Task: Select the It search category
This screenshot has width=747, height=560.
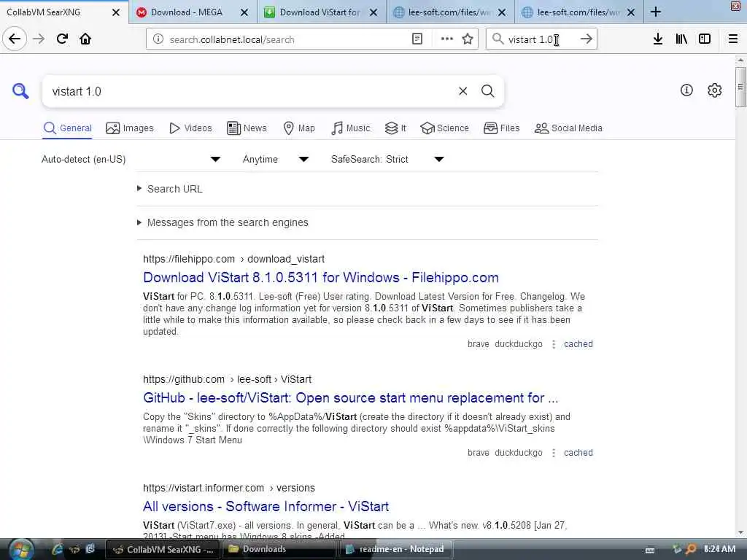Action: pyautogui.click(x=395, y=128)
